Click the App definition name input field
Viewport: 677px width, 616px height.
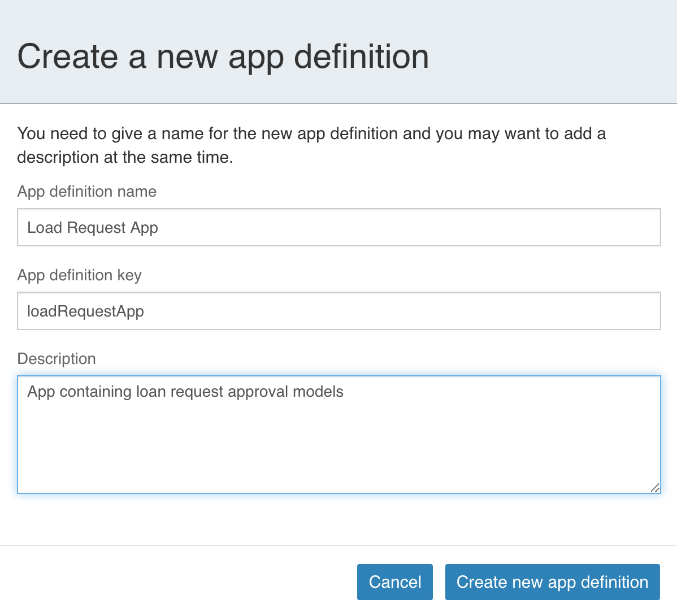tap(339, 227)
